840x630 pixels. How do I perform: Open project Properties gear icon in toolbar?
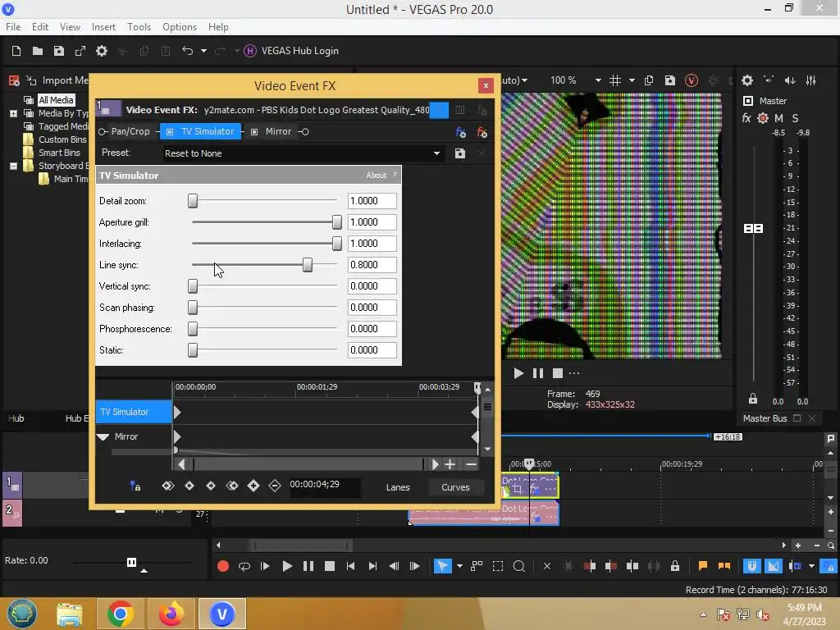tap(102, 51)
